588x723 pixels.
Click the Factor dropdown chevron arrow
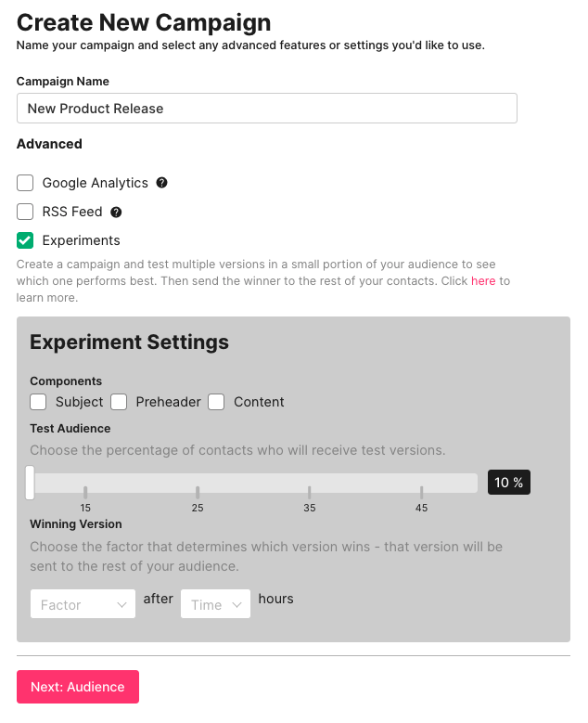click(x=121, y=605)
